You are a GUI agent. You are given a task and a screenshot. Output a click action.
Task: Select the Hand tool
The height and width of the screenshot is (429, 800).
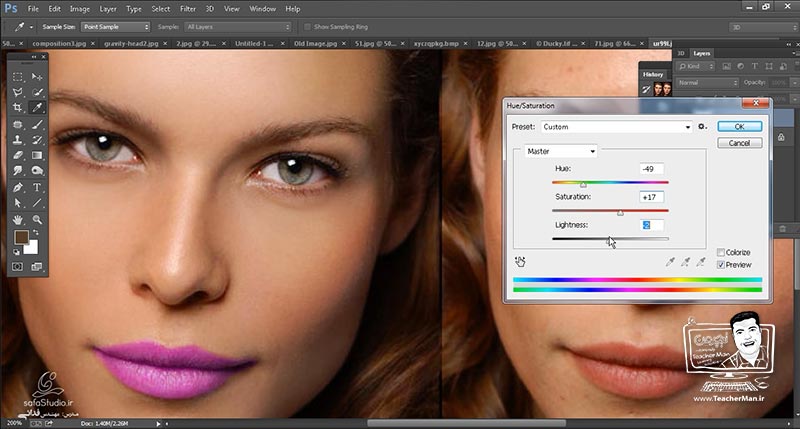tap(18, 220)
